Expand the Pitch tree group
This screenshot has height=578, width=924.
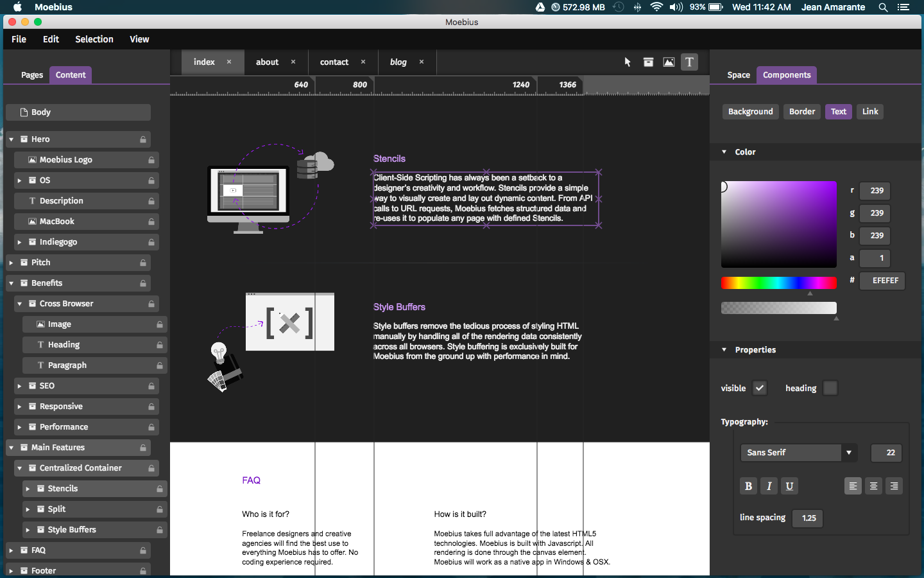coord(11,263)
